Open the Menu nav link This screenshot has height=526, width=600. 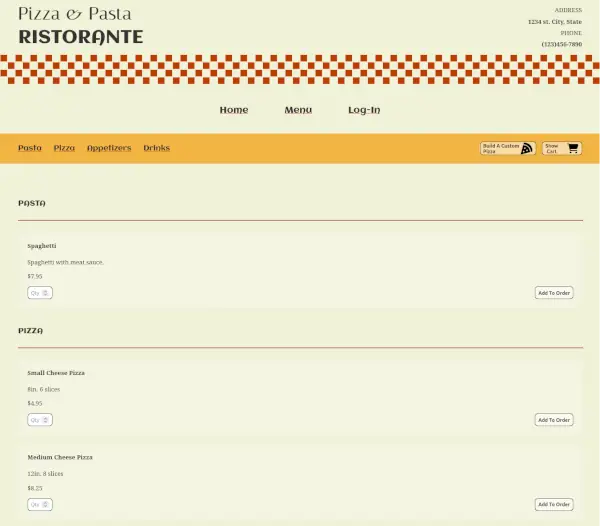(x=298, y=110)
